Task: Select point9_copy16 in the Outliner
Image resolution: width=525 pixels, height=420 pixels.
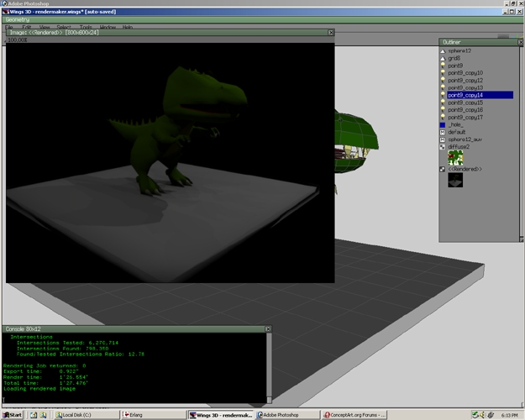Action: [465, 110]
